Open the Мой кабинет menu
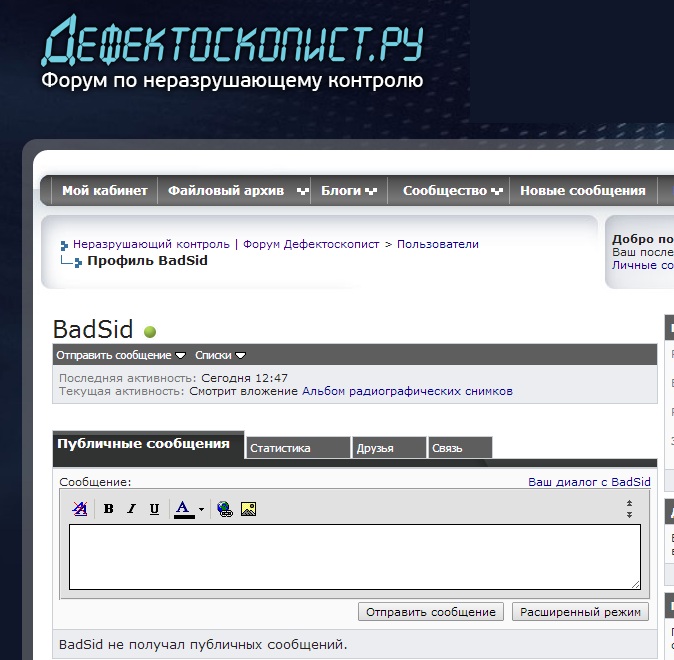The width and height of the screenshot is (674, 660). 104,190
